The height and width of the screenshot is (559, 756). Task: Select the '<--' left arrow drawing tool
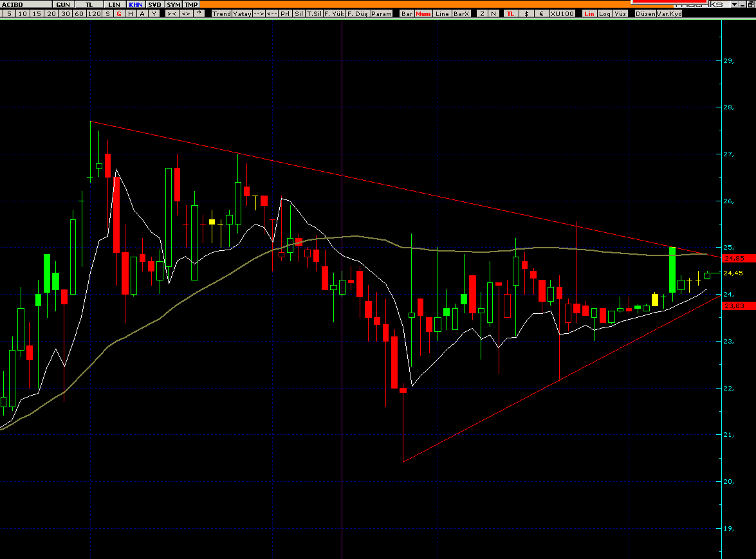(x=272, y=14)
